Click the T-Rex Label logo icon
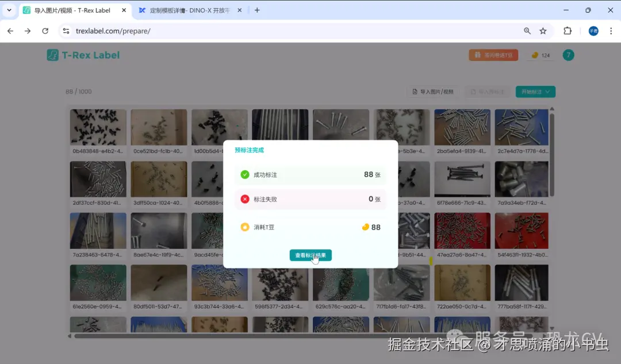The width and height of the screenshot is (621, 364). click(54, 55)
